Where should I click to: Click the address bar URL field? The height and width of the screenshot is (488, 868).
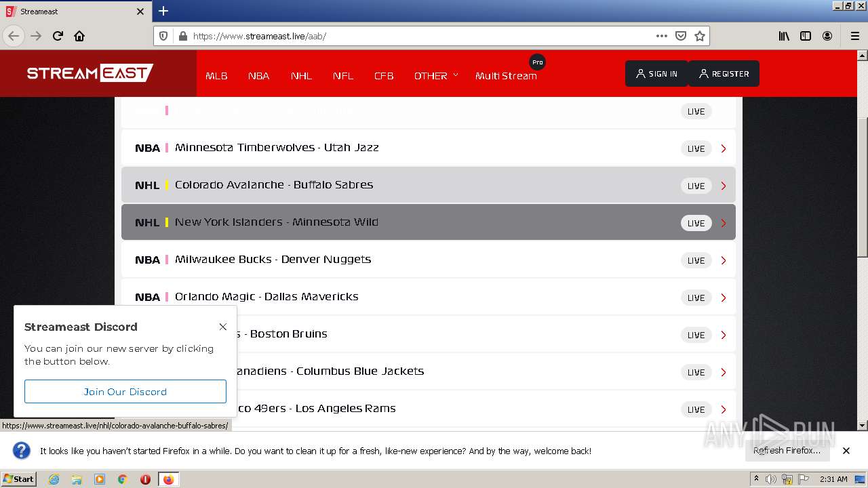click(420, 36)
